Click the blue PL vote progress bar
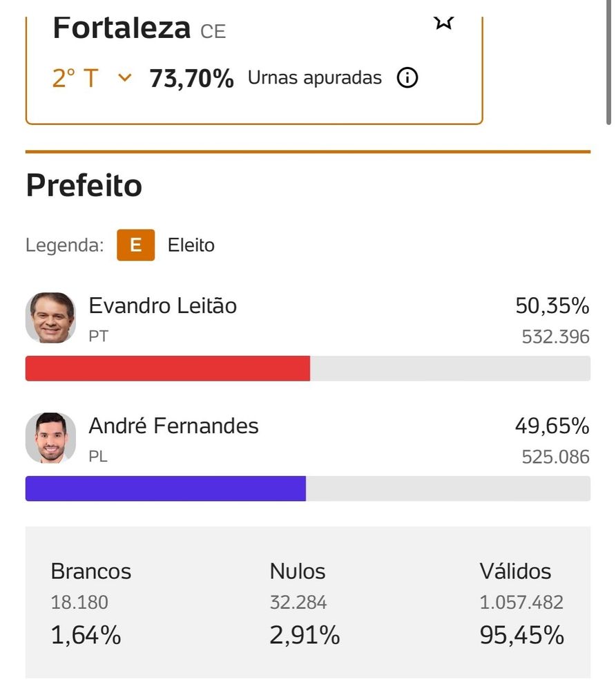This screenshot has width=616, height=691. tap(166, 489)
